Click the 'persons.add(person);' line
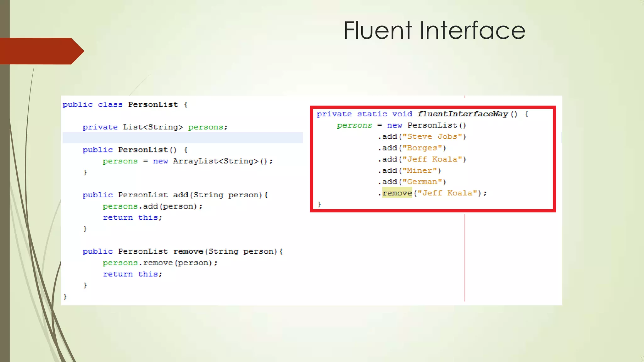 tap(153, 206)
